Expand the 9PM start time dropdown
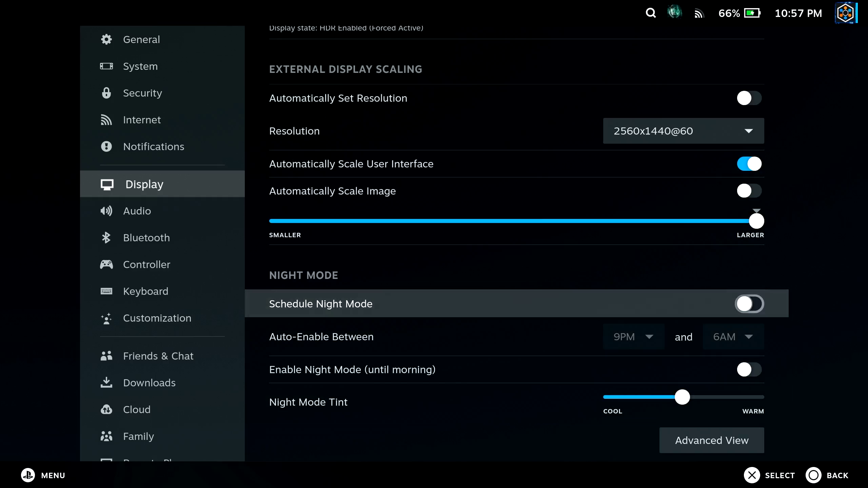Screen dimensions: 868x488 633,337
